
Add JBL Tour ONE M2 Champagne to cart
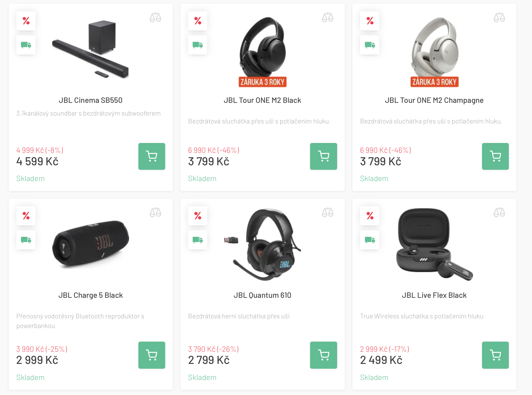click(x=495, y=156)
